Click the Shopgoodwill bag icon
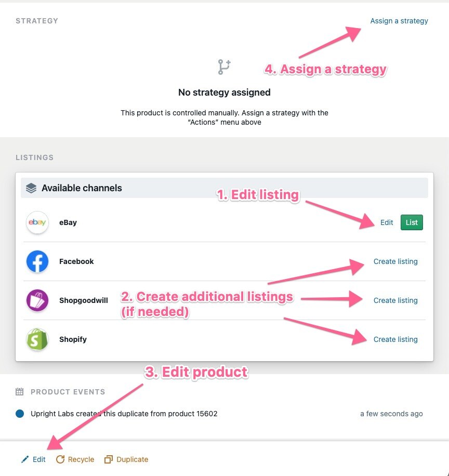This screenshot has height=476, width=449. tap(37, 300)
